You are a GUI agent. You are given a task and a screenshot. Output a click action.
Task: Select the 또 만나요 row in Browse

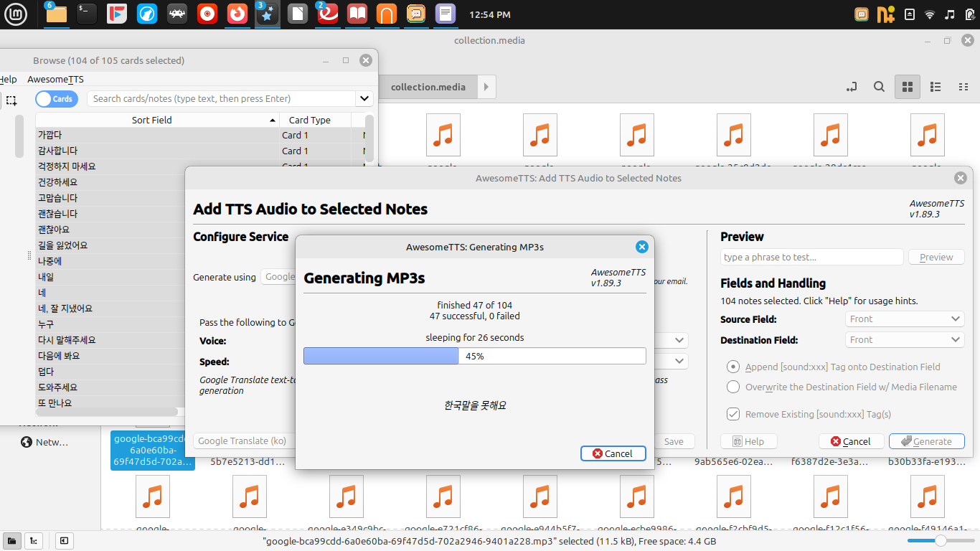(x=110, y=403)
